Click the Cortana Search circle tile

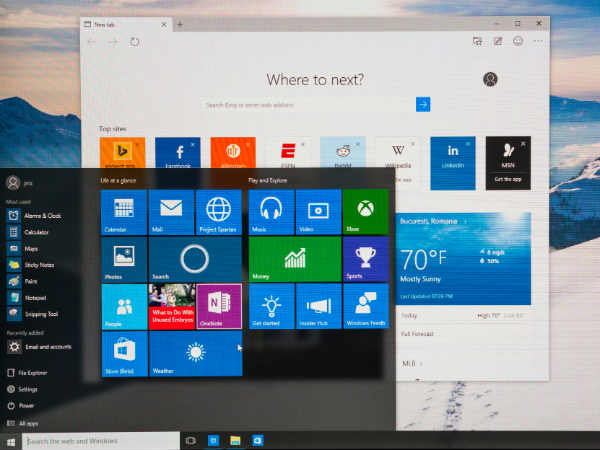point(194,259)
